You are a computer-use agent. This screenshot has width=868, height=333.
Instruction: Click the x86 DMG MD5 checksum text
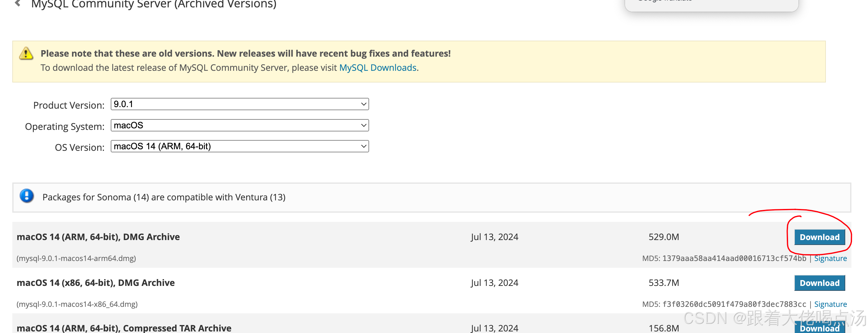[734, 304]
